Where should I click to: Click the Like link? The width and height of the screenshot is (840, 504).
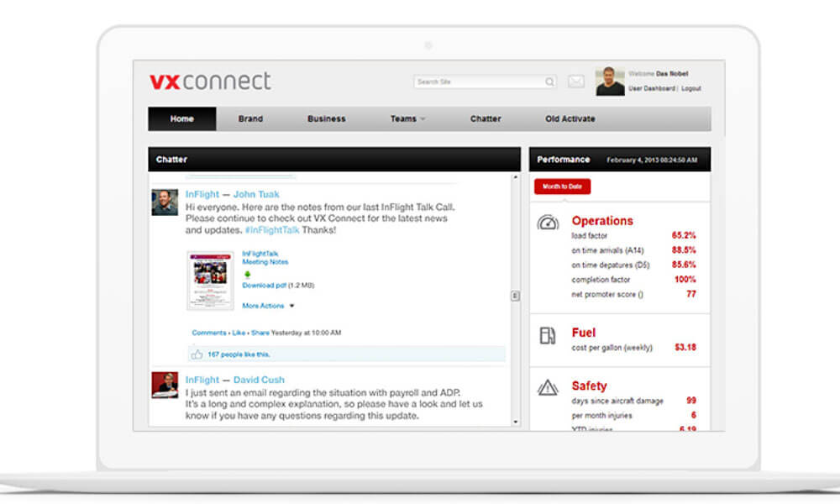click(239, 333)
